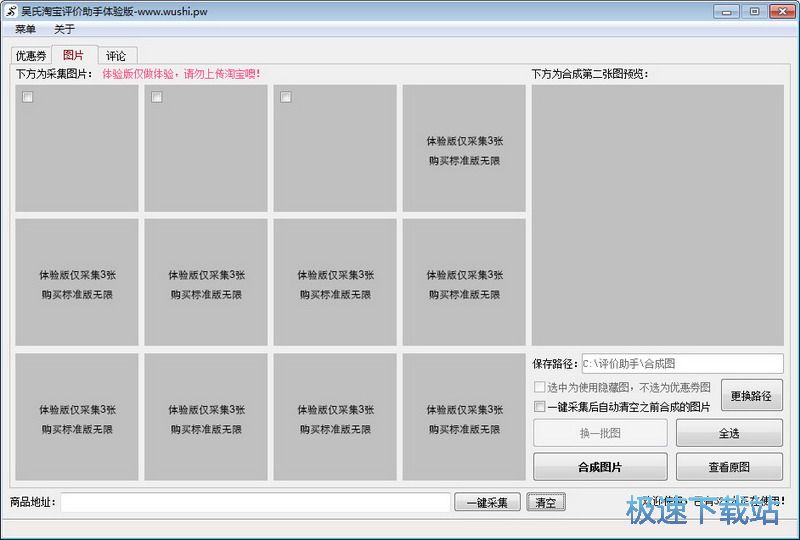Image resolution: width=800 pixels, height=540 pixels.
Task: Open 查看原图 to view original image
Action: click(x=729, y=467)
